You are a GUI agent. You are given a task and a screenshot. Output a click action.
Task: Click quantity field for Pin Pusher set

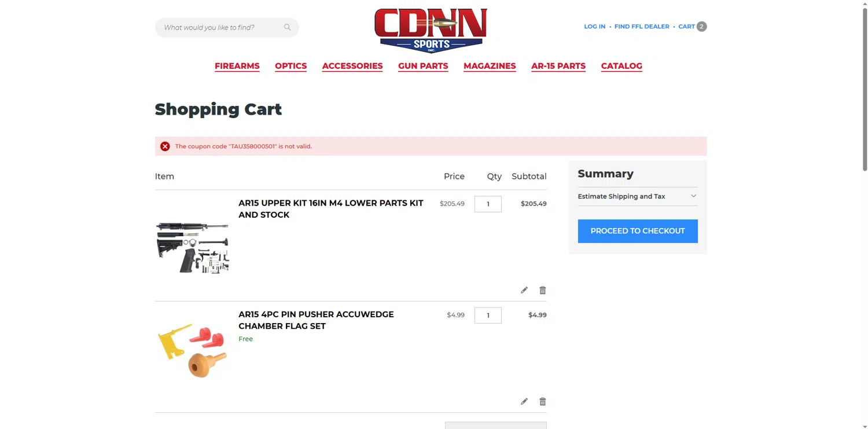tap(488, 315)
